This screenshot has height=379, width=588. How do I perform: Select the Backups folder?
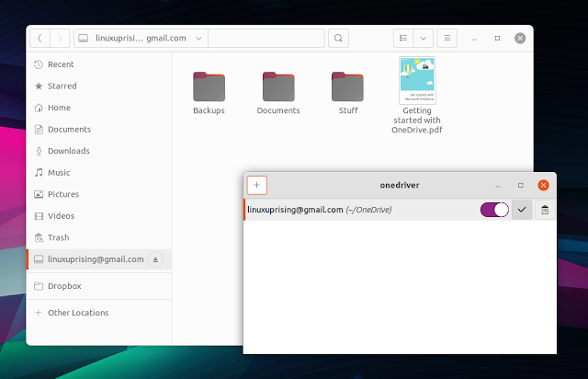coord(209,92)
